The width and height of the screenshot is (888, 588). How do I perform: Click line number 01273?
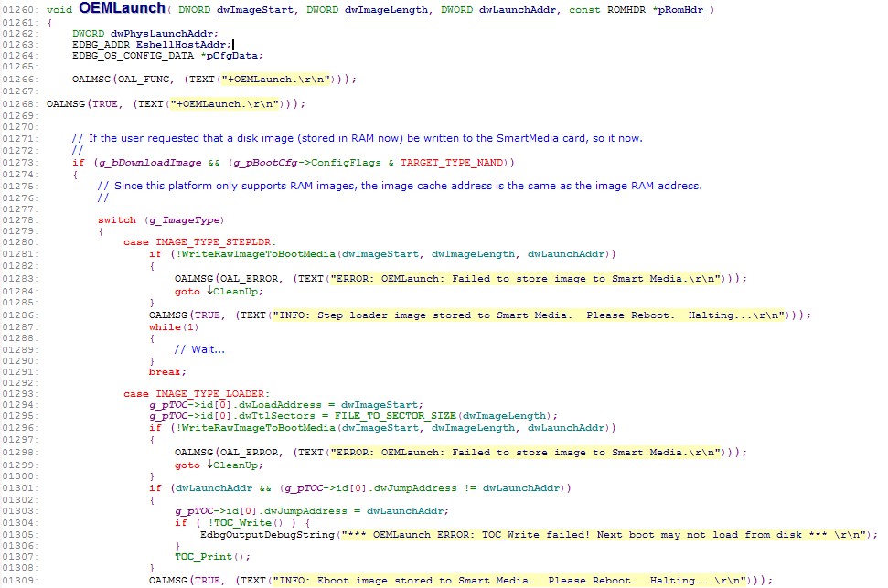click(20, 163)
